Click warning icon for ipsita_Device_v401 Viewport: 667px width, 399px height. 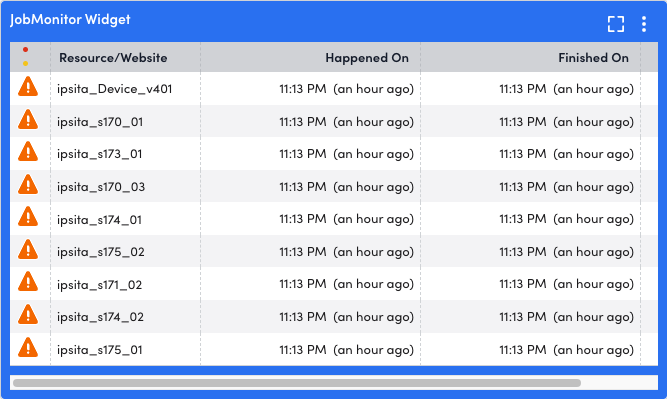(28, 86)
